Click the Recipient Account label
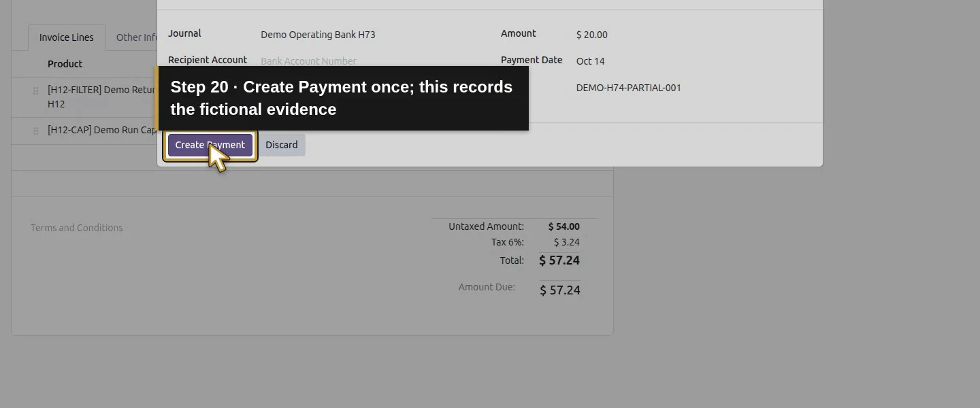 tap(208, 60)
